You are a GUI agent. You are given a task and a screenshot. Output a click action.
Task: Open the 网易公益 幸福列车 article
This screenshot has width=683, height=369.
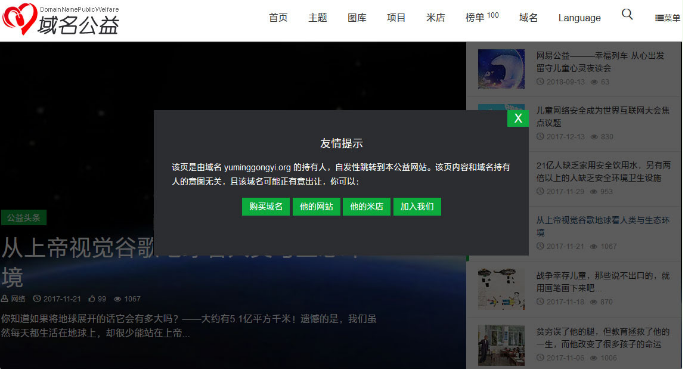(600, 62)
